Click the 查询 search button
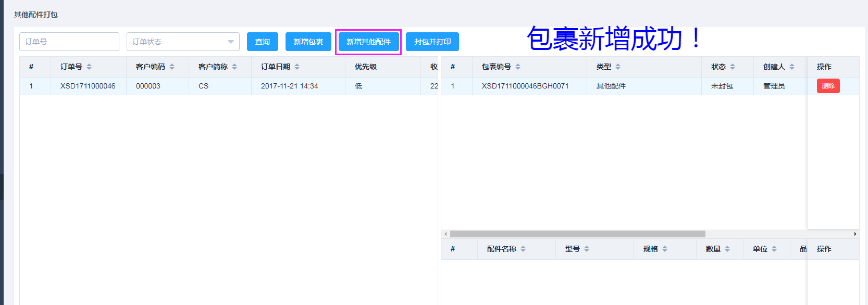Viewport: 868px width, 305px height. point(262,42)
